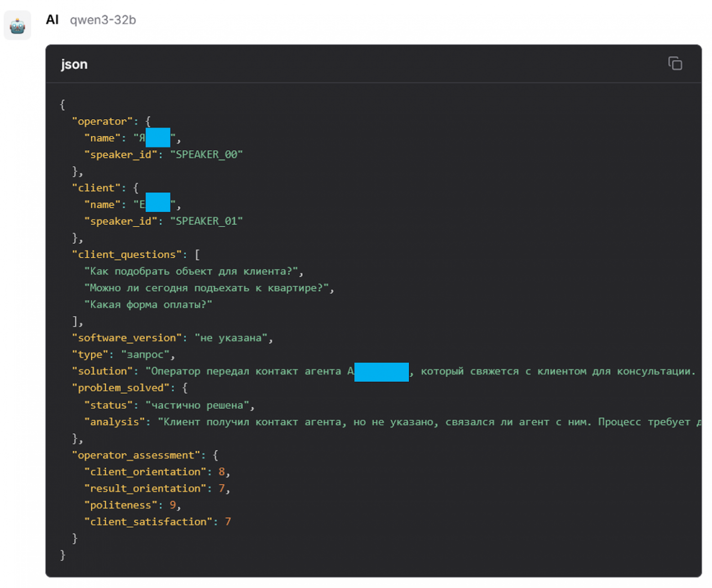Image resolution: width=712 pixels, height=588 pixels.
Task: Click the "client_orientation" key
Action: point(145,472)
